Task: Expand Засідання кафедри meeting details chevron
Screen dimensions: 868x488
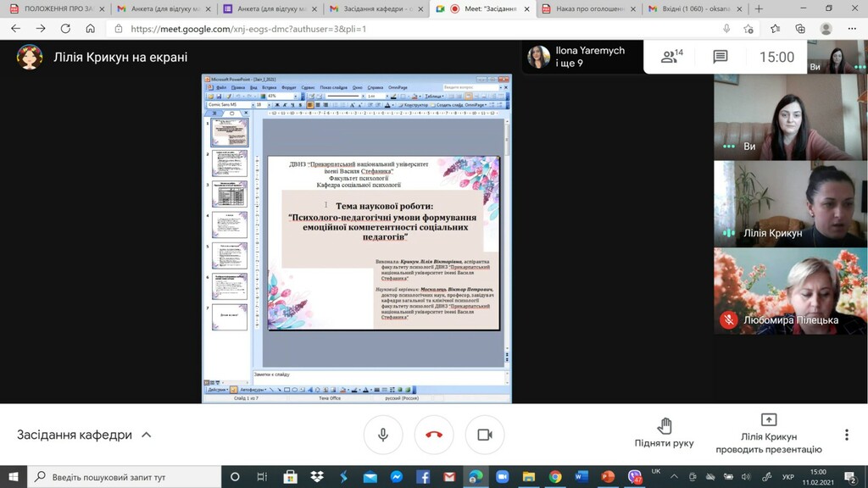Action: coord(146,435)
